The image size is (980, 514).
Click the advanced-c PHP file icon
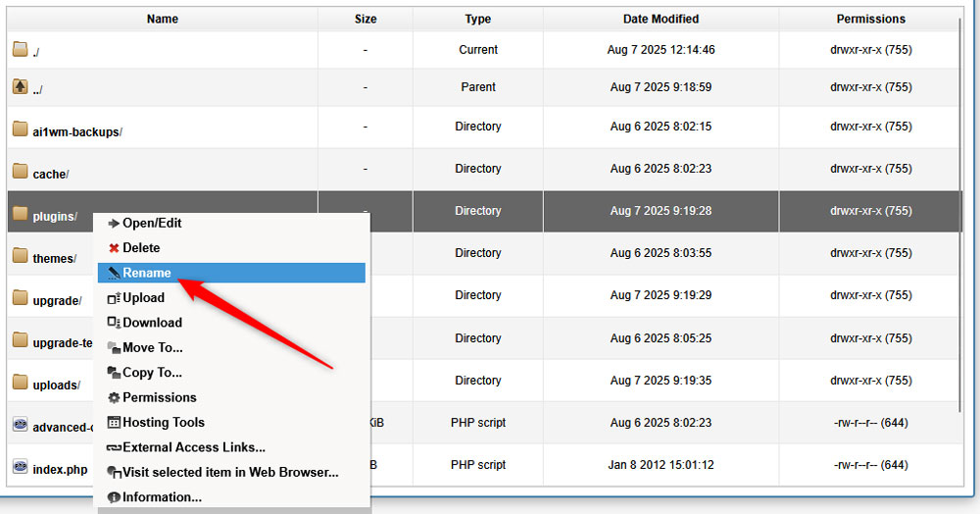[20, 425]
